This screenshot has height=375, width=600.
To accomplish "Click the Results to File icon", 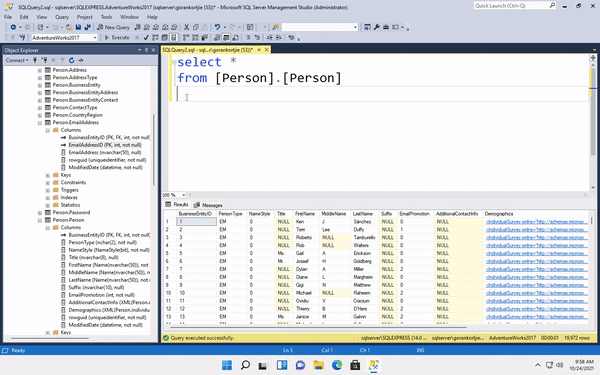I will point(235,38).
